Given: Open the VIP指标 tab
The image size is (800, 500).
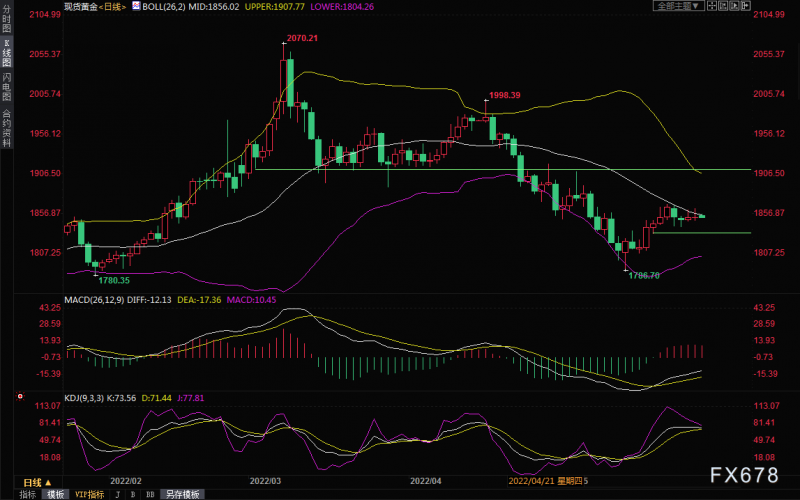Looking at the screenshot, I should (89, 494).
